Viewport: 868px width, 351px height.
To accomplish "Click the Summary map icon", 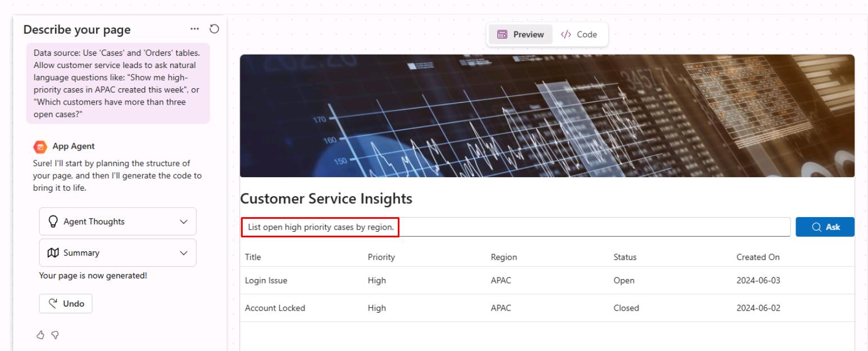I will pos(54,253).
